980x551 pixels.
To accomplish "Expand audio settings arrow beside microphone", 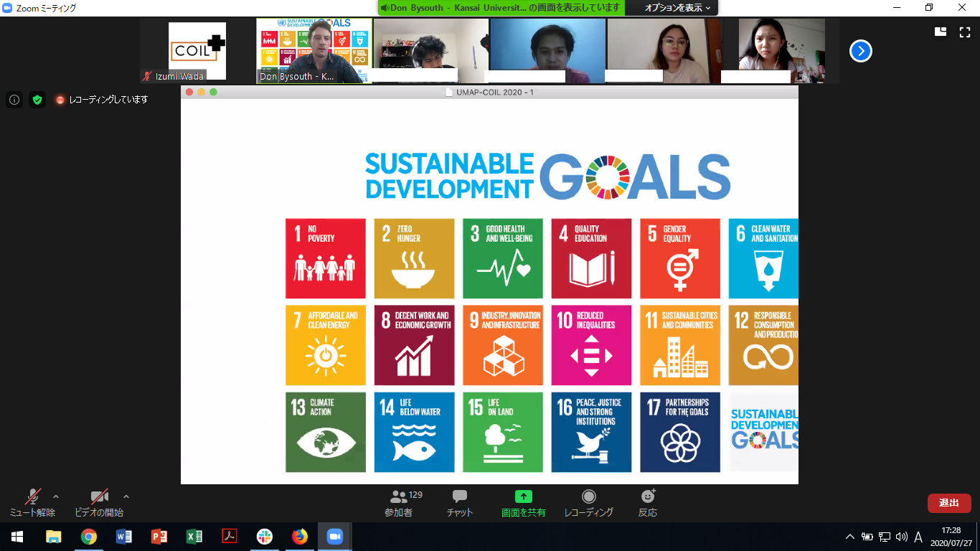I will pos(56,496).
